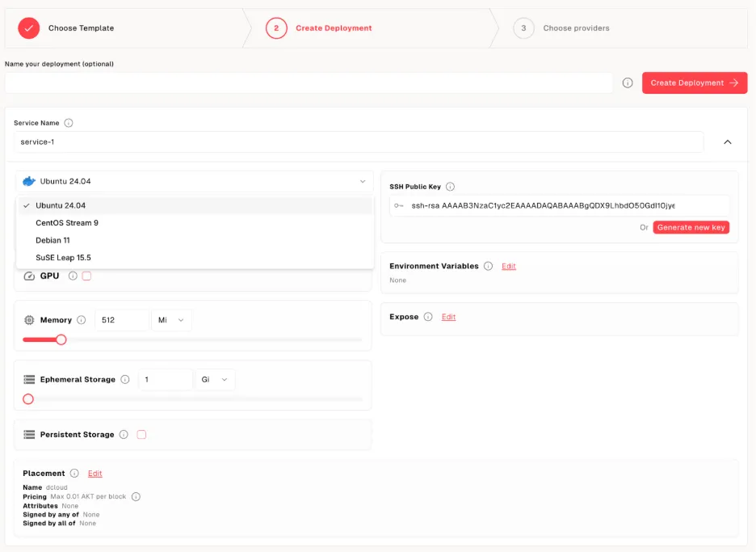Collapse the service-1 section with chevron

pyautogui.click(x=727, y=142)
